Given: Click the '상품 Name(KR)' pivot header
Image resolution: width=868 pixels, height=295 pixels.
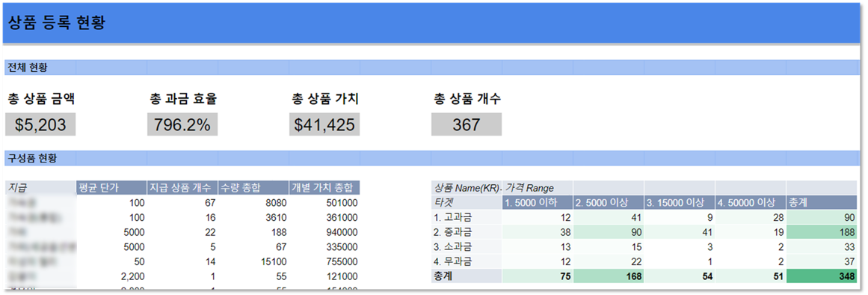Looking at the screenshot, I should (466, 187).
